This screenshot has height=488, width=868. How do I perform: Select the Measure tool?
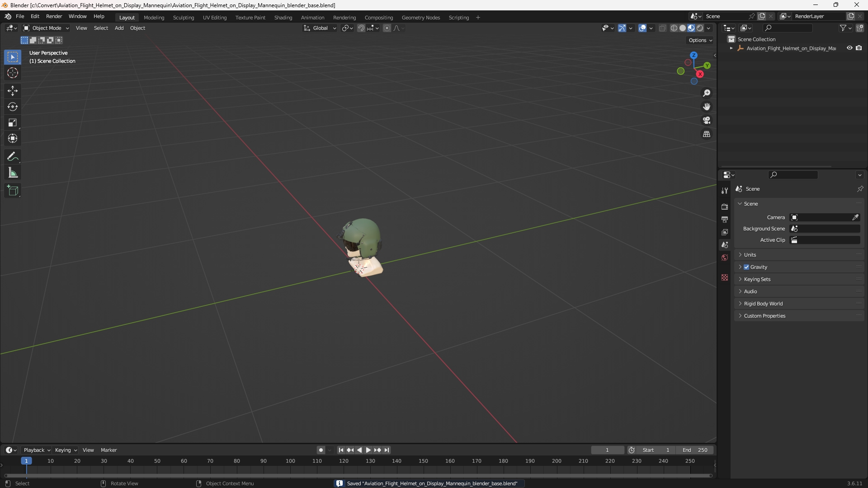coord(13,173)
